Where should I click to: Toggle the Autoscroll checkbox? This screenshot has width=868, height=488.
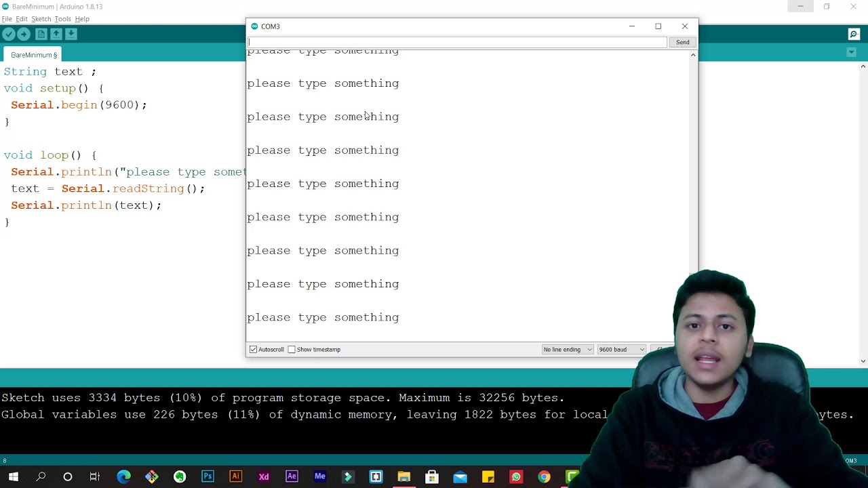click(x=253, y=350)
